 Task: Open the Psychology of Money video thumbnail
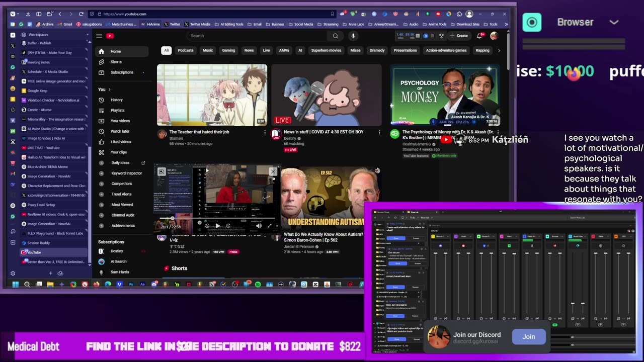[446, 95]
